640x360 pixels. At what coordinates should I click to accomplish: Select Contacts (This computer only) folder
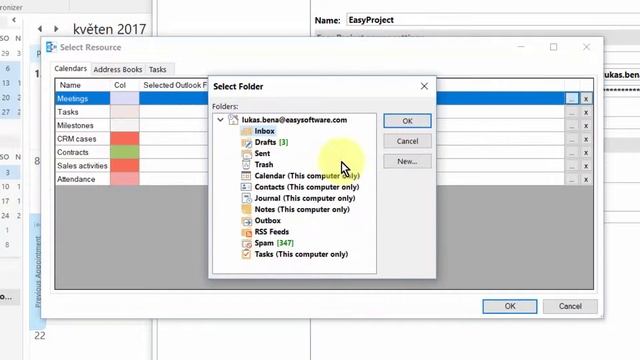pyautogui.click(x=307, y=187)
